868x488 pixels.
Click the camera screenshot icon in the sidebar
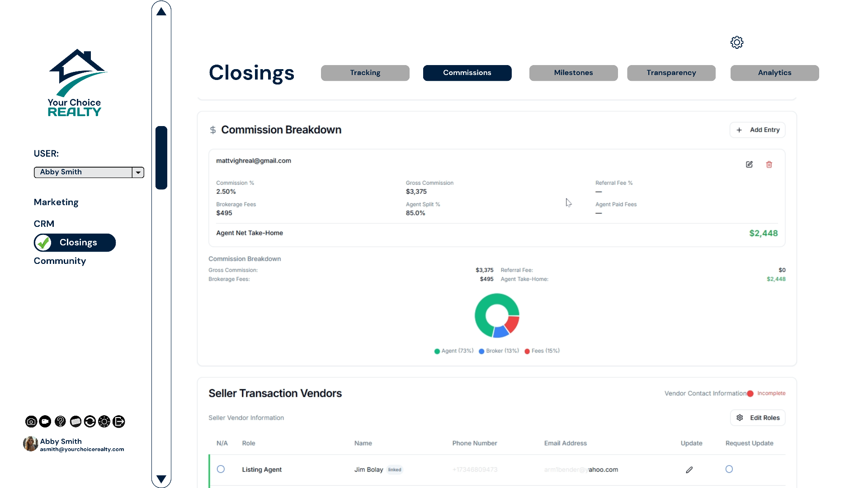(x=31, y=422)
